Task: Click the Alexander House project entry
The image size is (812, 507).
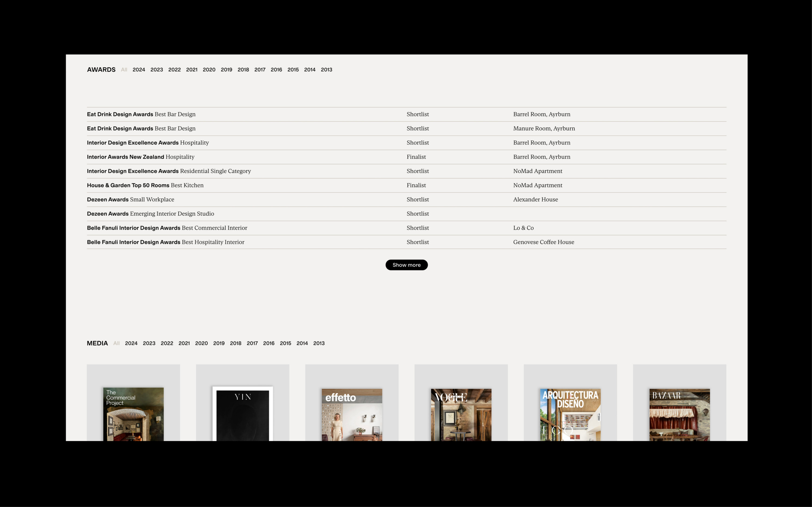Action: tap(536, 200)
